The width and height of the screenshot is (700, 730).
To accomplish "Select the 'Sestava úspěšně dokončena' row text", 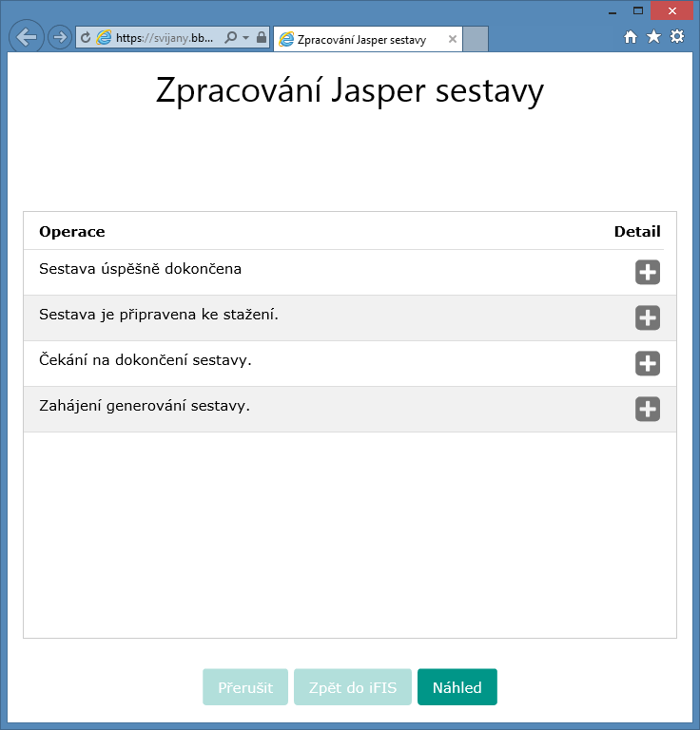I will click(x=140, y=269).
